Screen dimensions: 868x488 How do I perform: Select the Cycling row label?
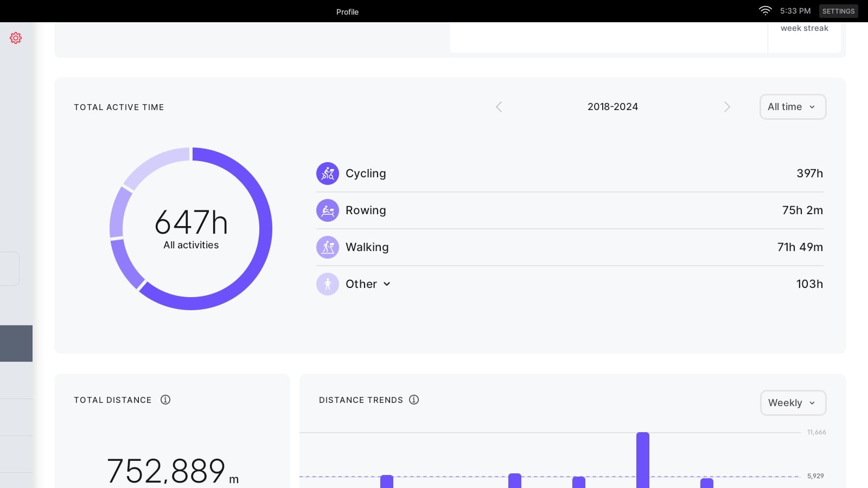click(x=366, y=174)
